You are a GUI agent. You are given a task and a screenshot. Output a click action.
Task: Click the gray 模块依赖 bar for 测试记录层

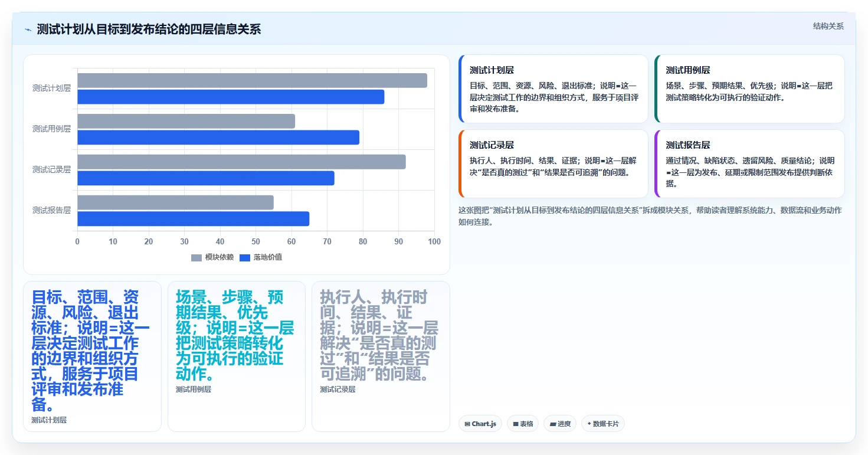(x=241, y=162)
